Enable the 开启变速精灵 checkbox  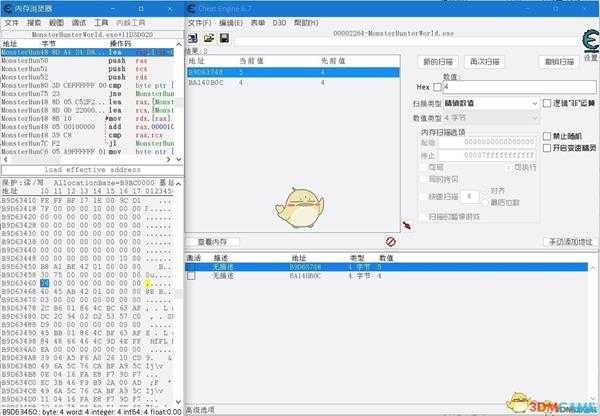click(x=546, y=148)
